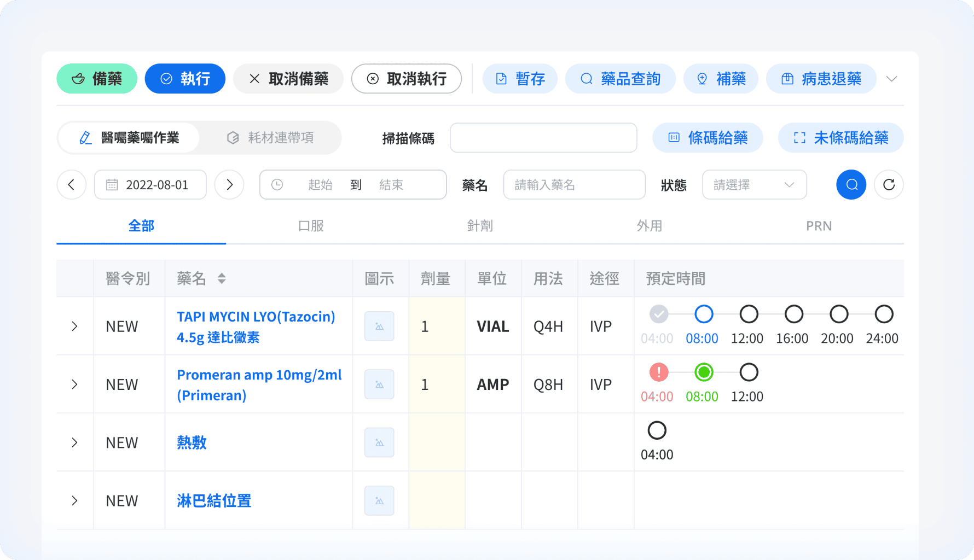View image icon for 淋巴結位置 row
The height and width of the screenshot is (560, 974).
(x=379, y=501)
